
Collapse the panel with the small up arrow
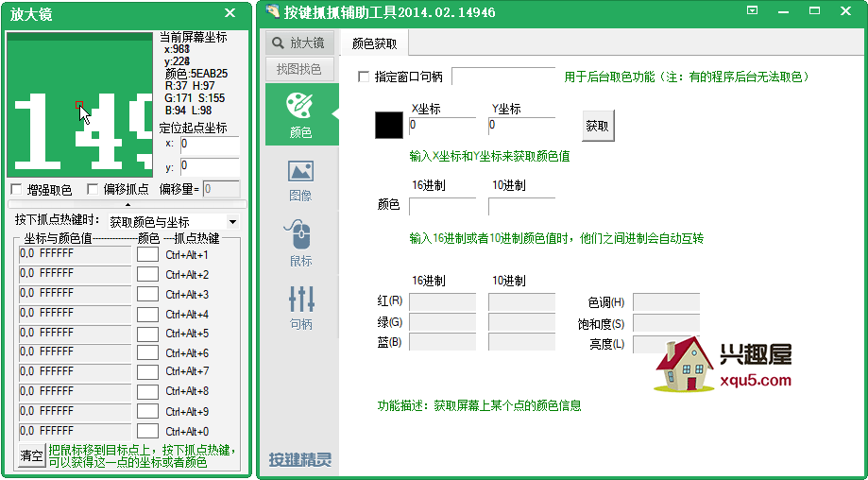pyautogui.click(x=128, y=204)
